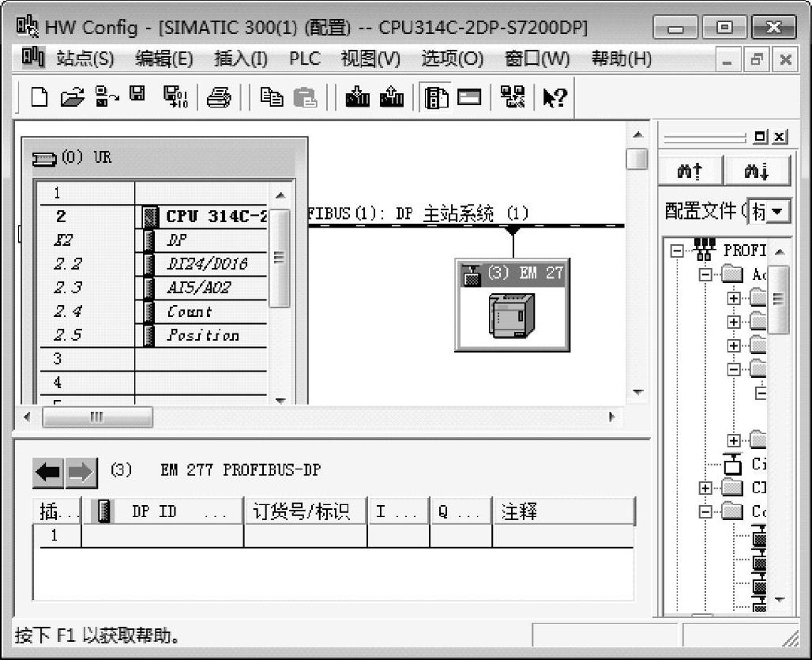Viewport: 812px width, 660px height.
Task: Collapse the PROFI root tree node
Action: pos(678,251)
